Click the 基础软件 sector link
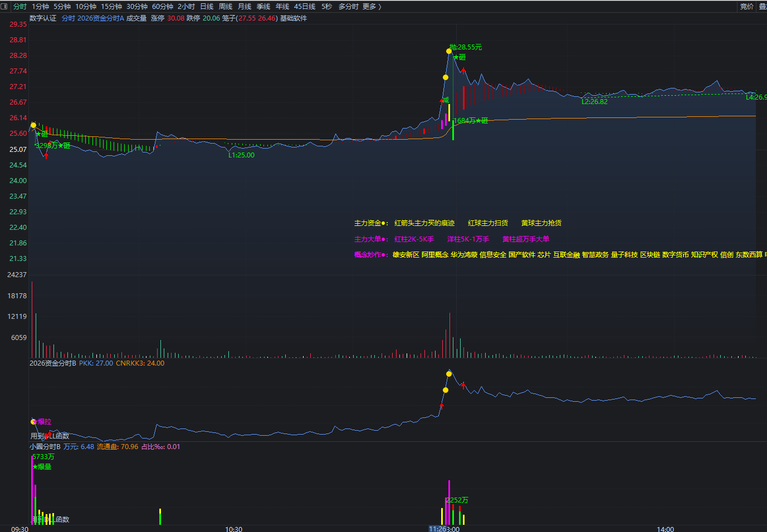This screenshot has width=767, height=532. 294,18
